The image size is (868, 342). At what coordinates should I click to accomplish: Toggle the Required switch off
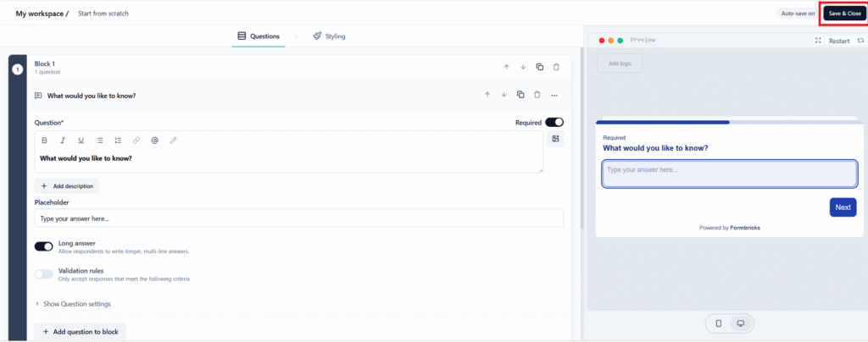tap(554, 123)
